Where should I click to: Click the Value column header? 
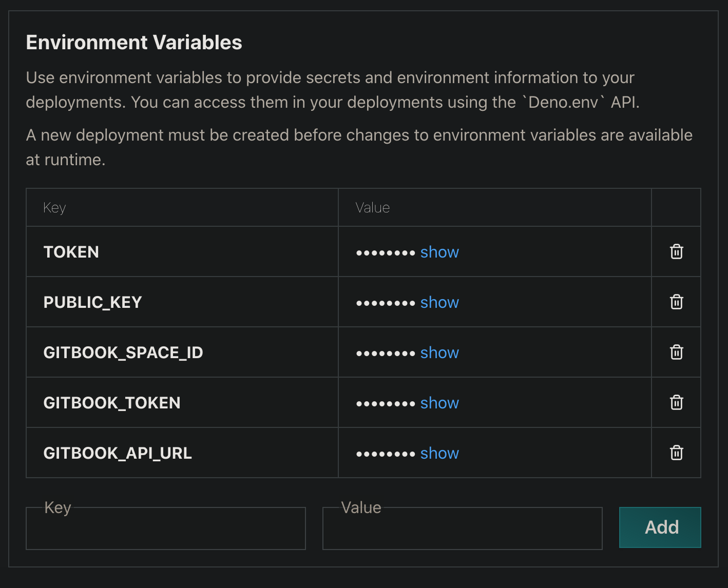coord(373,208)
